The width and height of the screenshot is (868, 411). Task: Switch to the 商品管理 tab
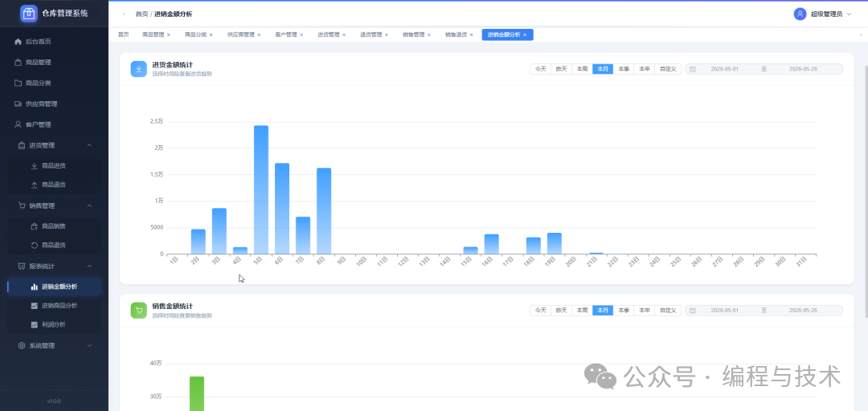coord(154,35)
